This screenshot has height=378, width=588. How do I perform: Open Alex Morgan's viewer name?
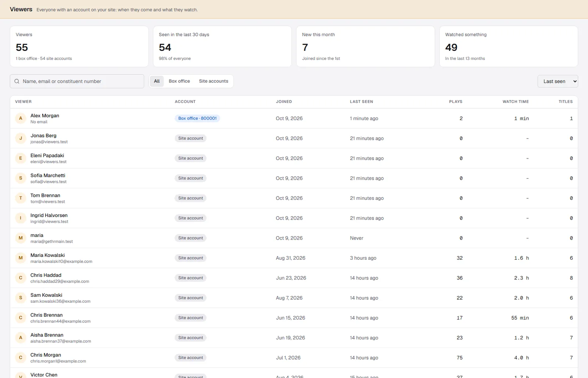click(x=45, y=115)
